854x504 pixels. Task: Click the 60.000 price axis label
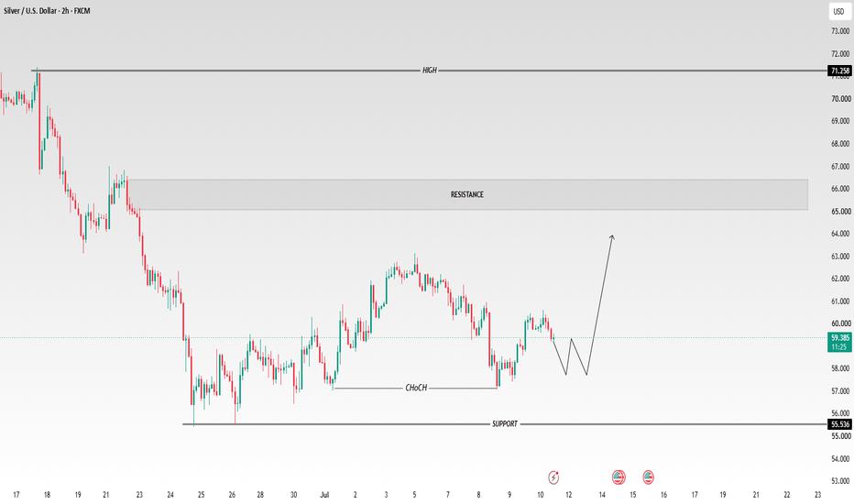(x=840, y=323)
